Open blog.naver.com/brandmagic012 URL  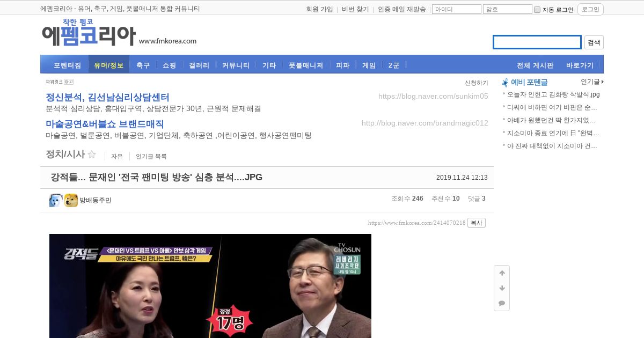pyautogui.click(x=425, y=123)
